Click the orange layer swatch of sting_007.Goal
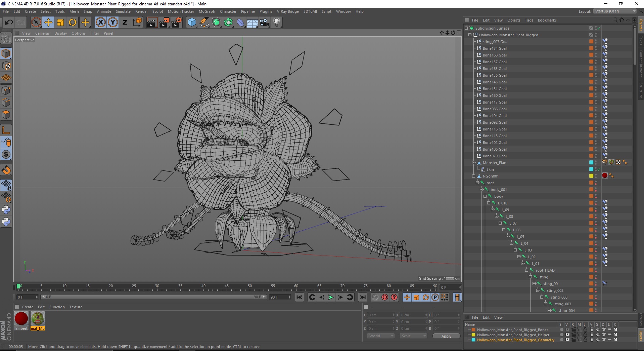The width and height of the screenshot is (644, 351). click(591, 41)
